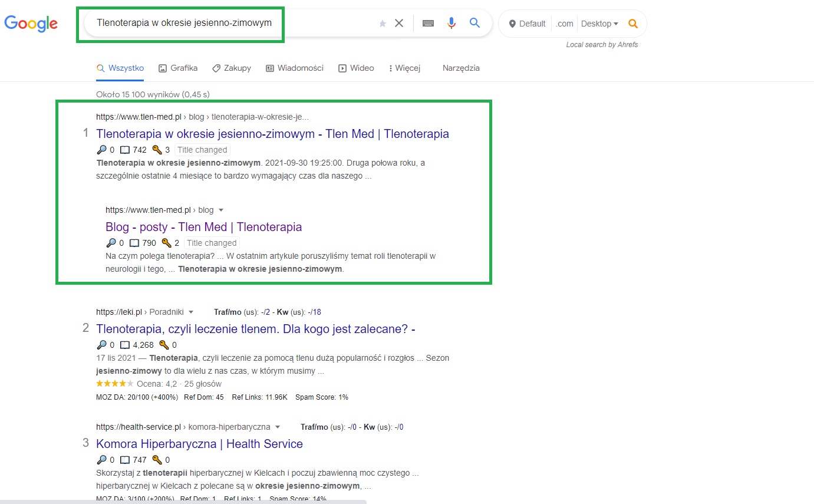The width and height of the screenshot is (814, 504).
Task: Open Narzędzia search tools
Action: pyautogui.click(x=461, y=68)
